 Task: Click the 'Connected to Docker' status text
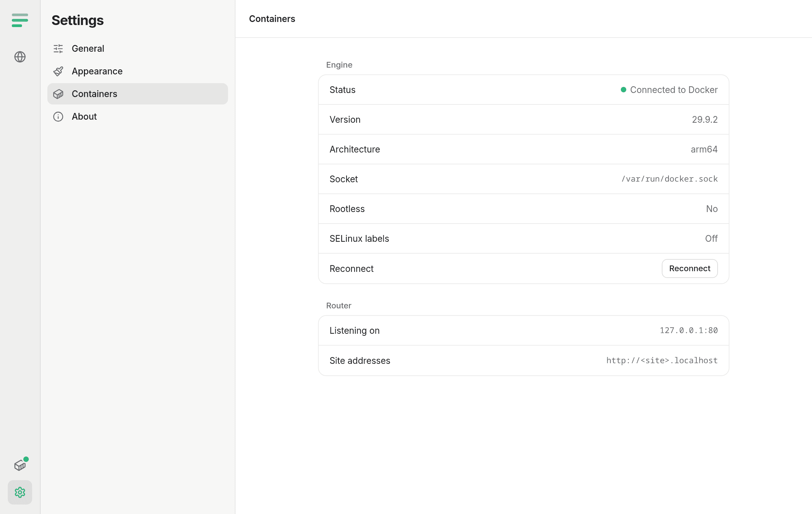pyautogui.click(x=674, y=90)
